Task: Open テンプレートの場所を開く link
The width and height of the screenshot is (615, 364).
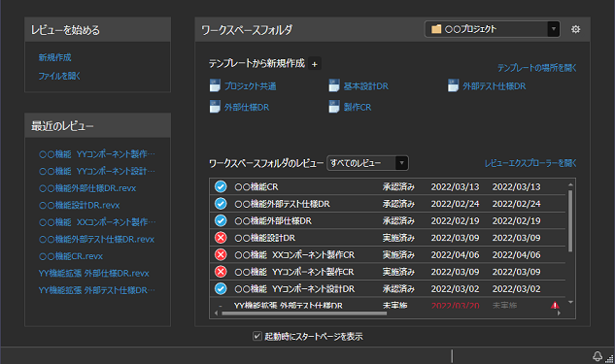Action: (537, 68)
